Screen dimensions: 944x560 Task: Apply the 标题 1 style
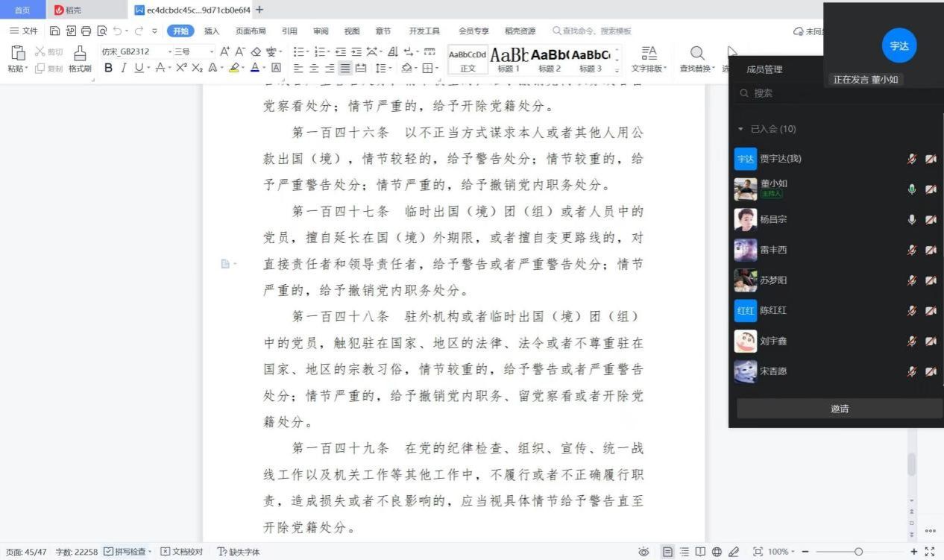[509, 60]
